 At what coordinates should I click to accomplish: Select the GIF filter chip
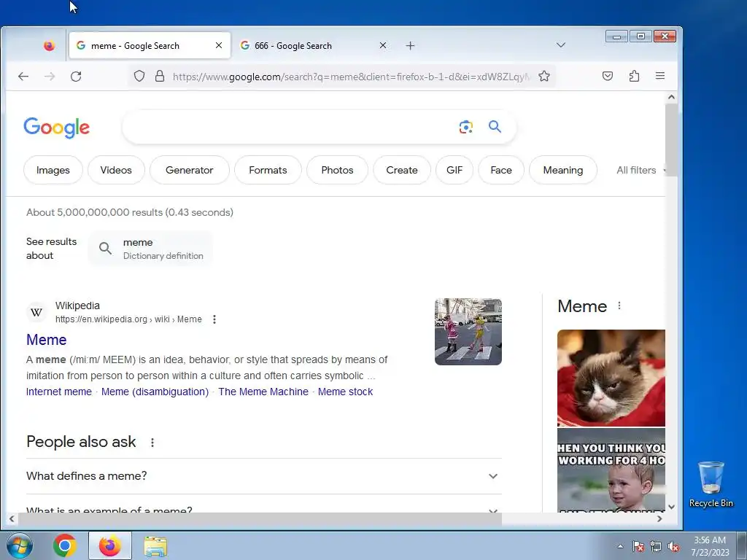[x=454, y=170]
